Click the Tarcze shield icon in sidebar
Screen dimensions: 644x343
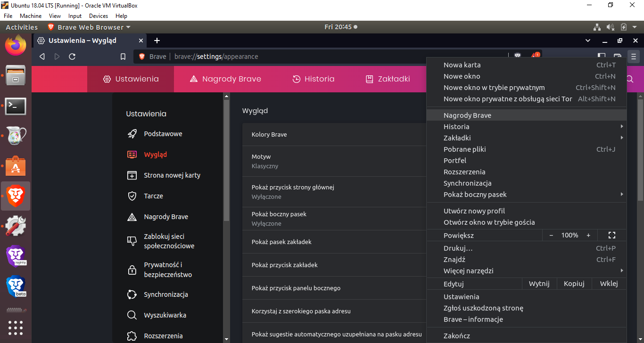[132, 196]
